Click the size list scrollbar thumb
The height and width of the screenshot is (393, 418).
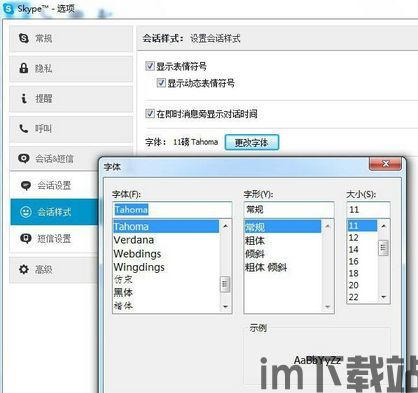(384, 247)
